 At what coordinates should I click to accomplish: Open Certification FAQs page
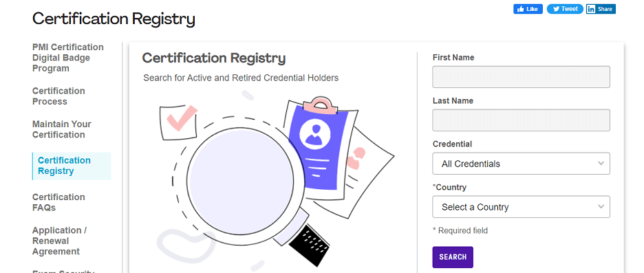pos(58,202)
